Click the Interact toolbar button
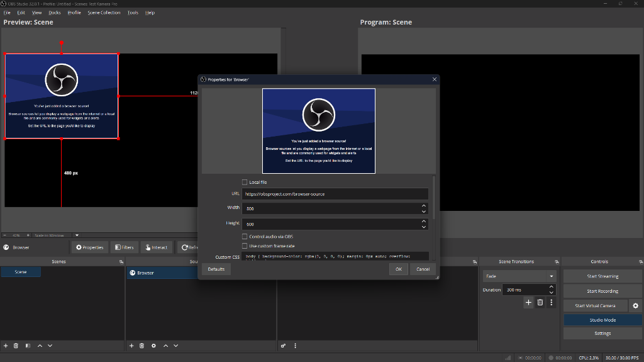The image size is (644, 362). [156, 247]
